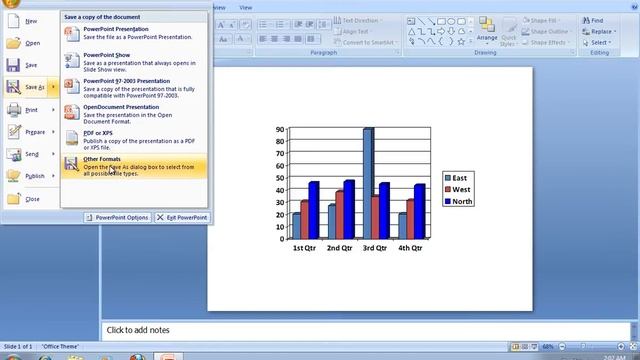
Task: Select Isosceles Triangle shape
Action: [411, 31]
